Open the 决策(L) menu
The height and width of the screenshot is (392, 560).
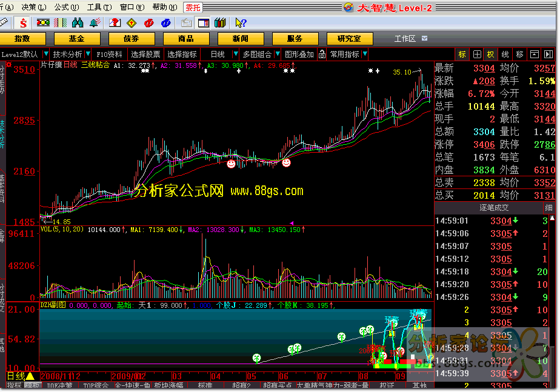click(x=33, y=7)
